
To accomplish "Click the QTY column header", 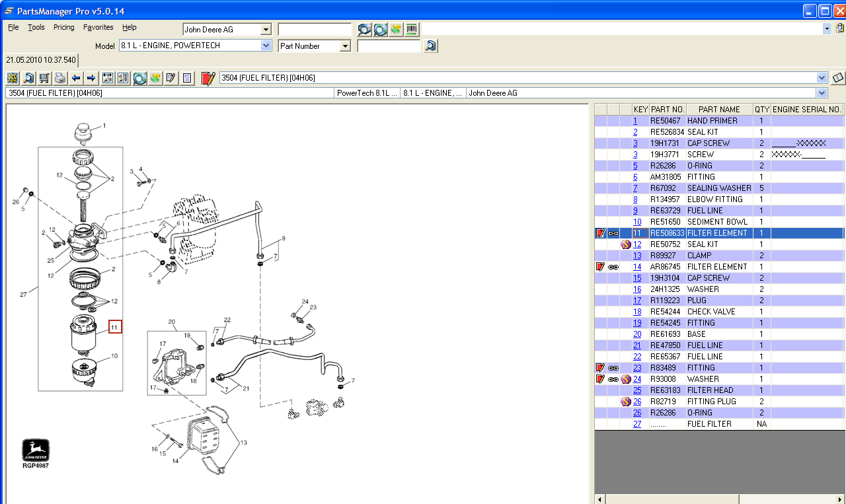I will (762, 110).
